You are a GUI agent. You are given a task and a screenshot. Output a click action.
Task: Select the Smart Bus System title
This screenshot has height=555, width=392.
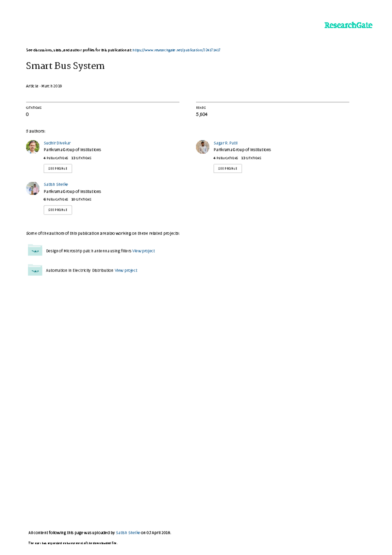click(65, 66)
